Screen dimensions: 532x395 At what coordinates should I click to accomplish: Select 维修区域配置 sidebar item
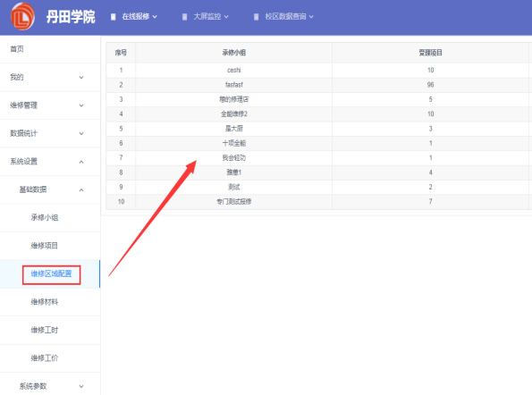(50, 274)
